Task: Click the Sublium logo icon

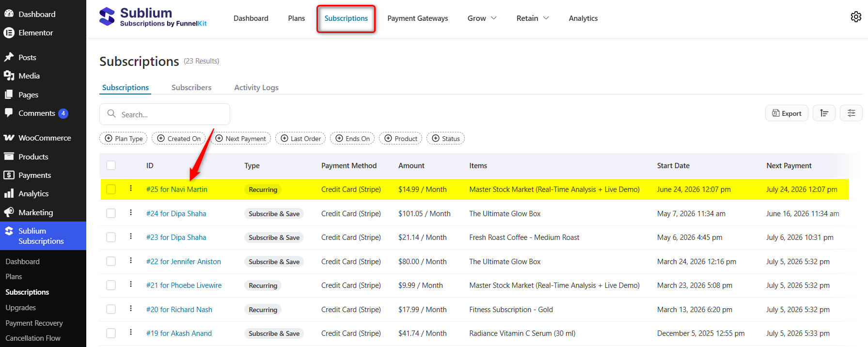Action: pyautogui.click(x=107, y=16)
